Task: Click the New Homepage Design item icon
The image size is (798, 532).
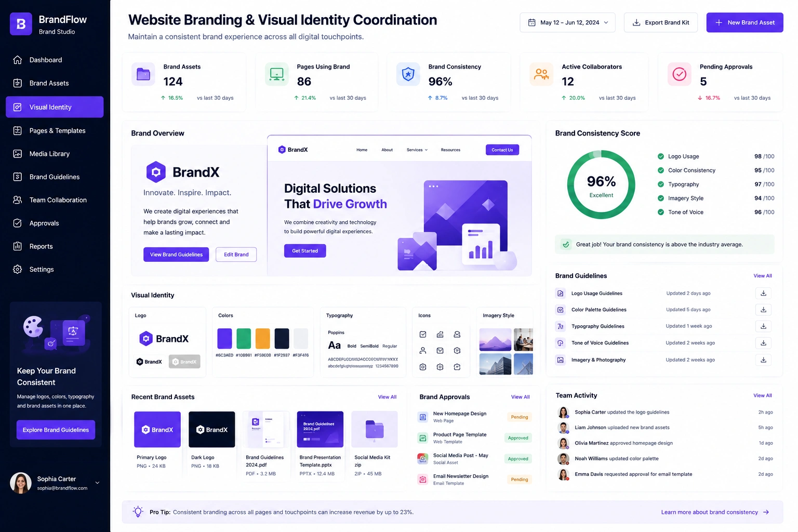Action: 423,417
